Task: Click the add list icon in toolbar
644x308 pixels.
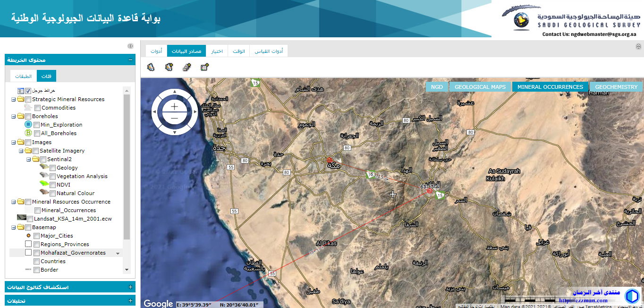Action: coord(204,67)
